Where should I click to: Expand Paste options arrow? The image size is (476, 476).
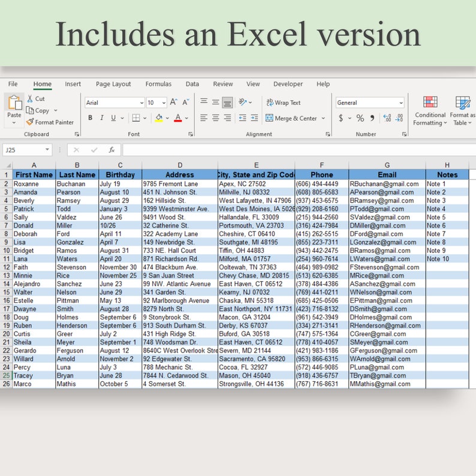(x=14, y=123)
